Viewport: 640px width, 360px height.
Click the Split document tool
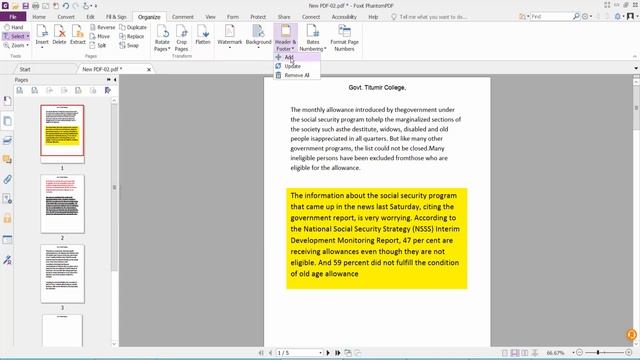(x=98, y=45)
